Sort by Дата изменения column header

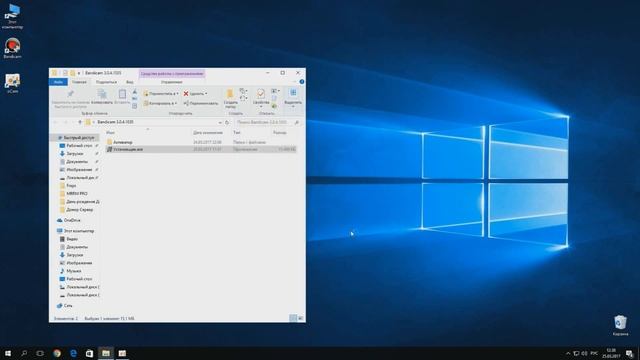208,133
